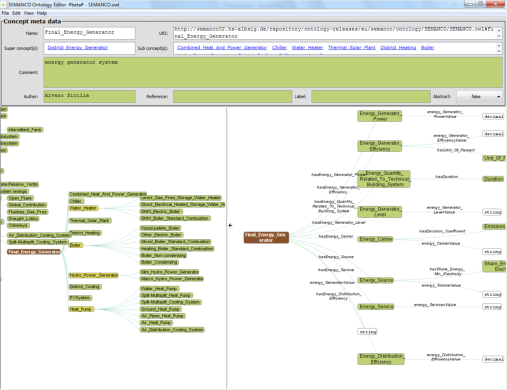507x390 pixels.
Task: Expand the yellow Hydro_Power_Generator node
Action: [93, 275]
